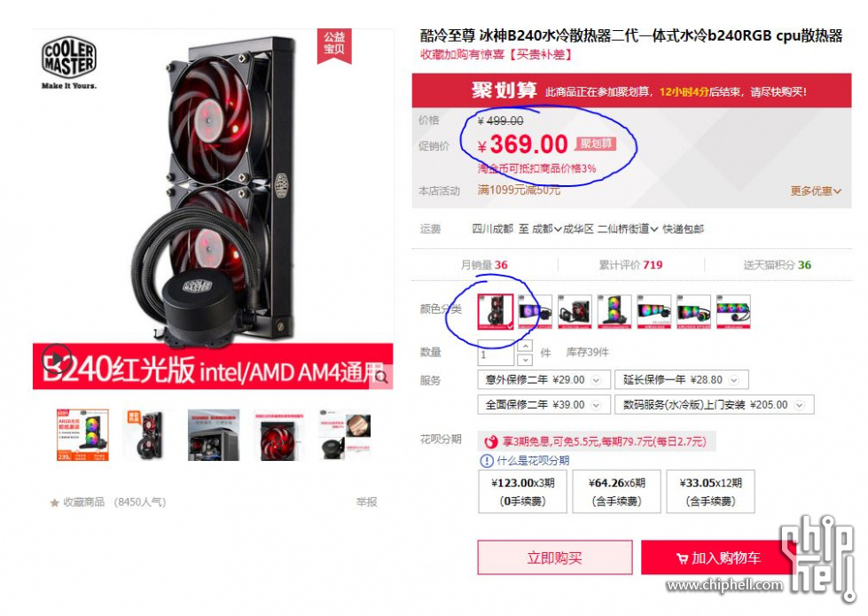868x616 pixels.
Task: Click 举报 report link
Action: (366, 502)
